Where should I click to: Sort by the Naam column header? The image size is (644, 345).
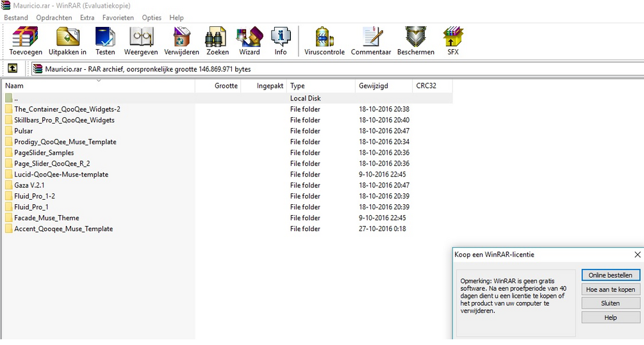[98, 86]
